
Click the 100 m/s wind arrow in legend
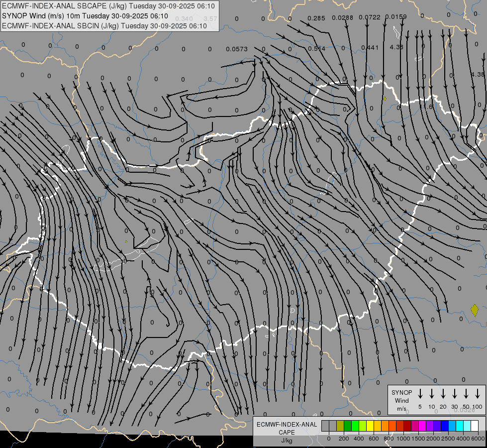coord(478,394)
